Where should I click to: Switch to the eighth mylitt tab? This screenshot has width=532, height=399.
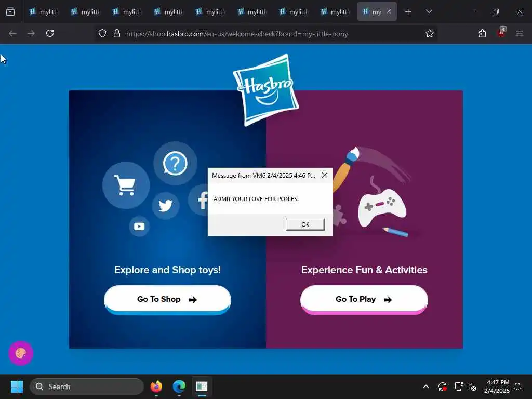tap(335, 12)
